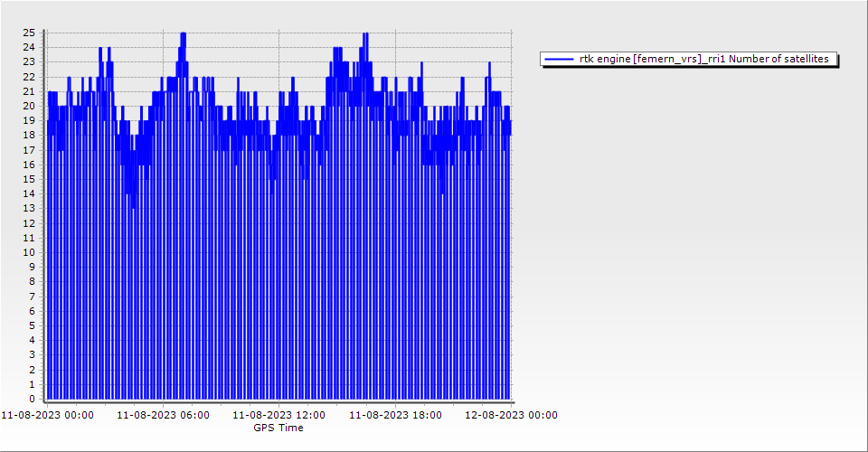Click the y-axis tick label 25
The image size is (868, 452).
pos(29,33)
